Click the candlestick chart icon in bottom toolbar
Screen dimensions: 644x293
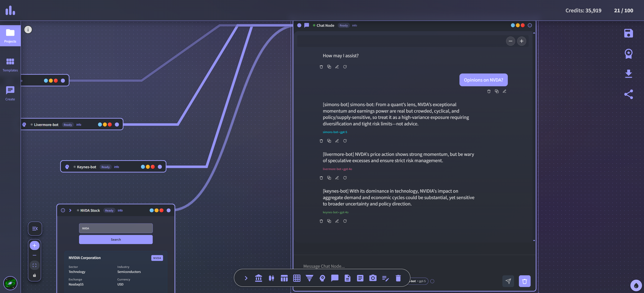[271, 278]
